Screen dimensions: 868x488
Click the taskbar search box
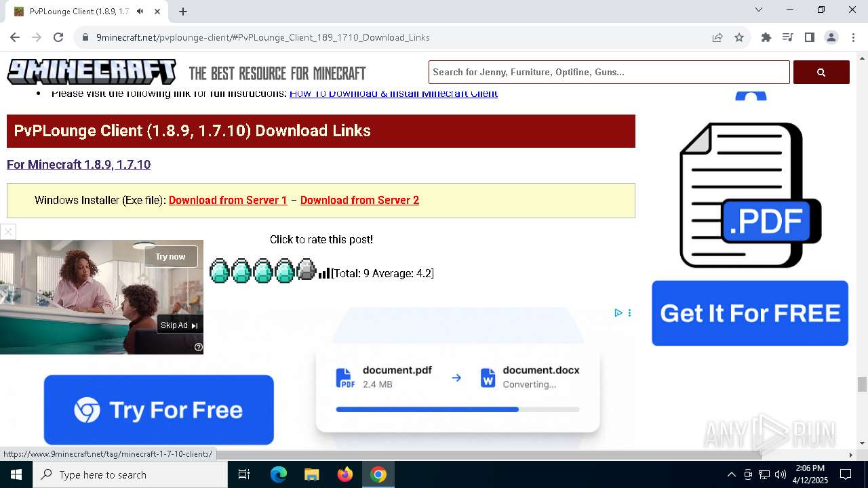click(x=130, y=474)
